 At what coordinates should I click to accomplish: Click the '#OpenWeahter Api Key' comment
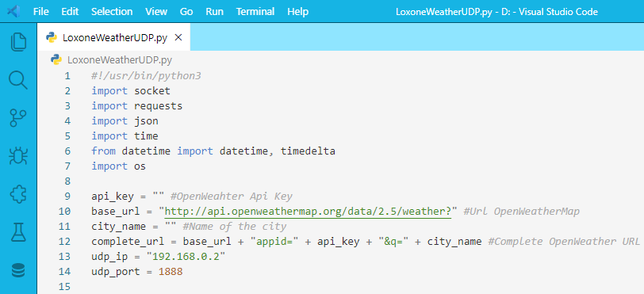pos(232,197)
